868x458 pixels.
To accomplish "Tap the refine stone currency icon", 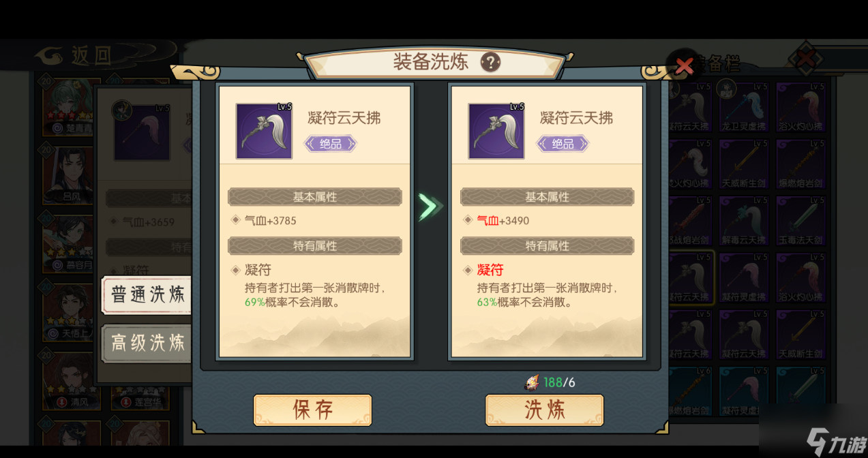I will (x=532, y=382).
